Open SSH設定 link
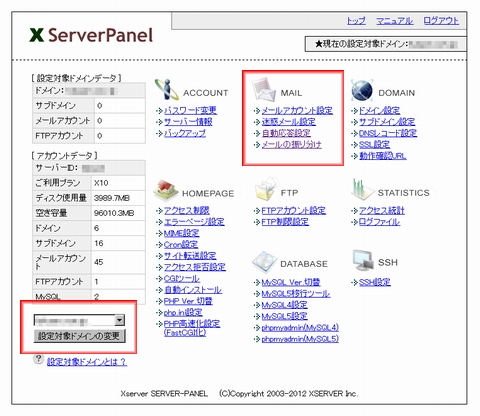Viewport: 480px width, 416px height. point(375,282)
